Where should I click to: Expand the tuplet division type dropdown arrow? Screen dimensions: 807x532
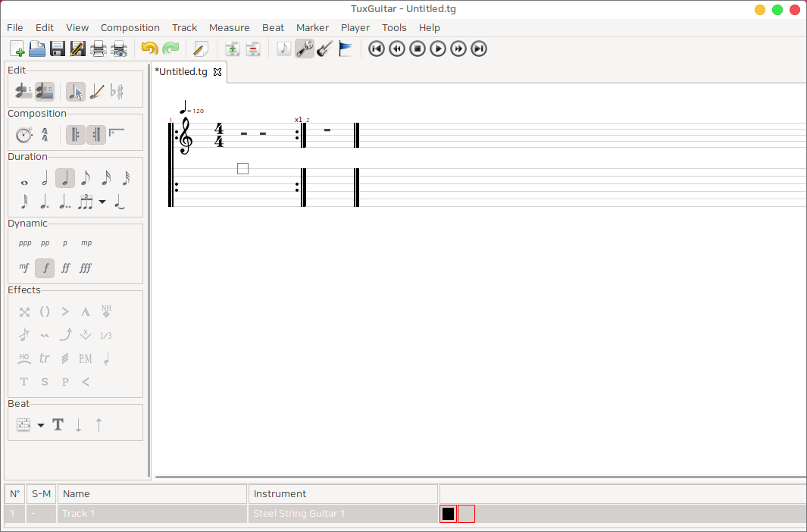point(102,202)
